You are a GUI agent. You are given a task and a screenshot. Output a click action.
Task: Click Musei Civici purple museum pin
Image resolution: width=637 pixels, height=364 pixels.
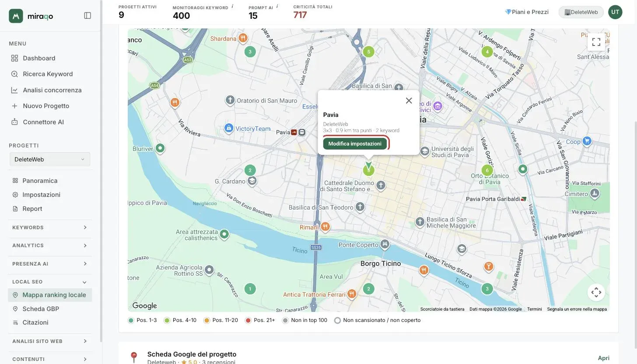pyautogui.click(x=437, y=105)
